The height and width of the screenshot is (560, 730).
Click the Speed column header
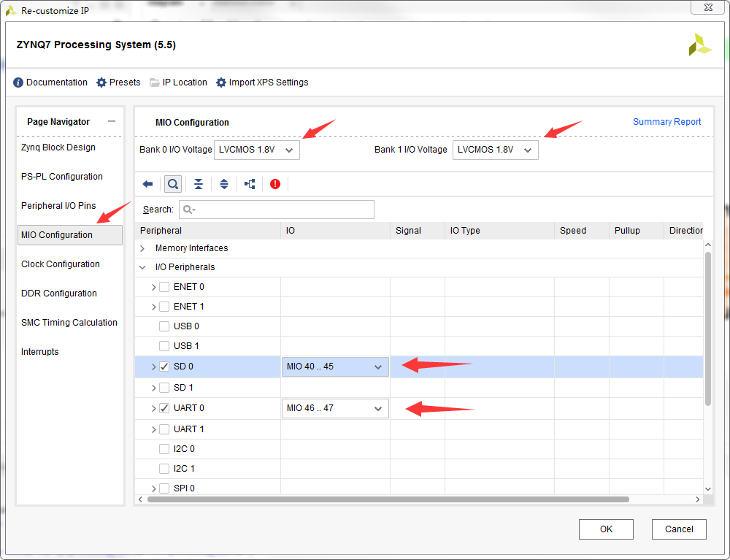[x=582, y=231]
